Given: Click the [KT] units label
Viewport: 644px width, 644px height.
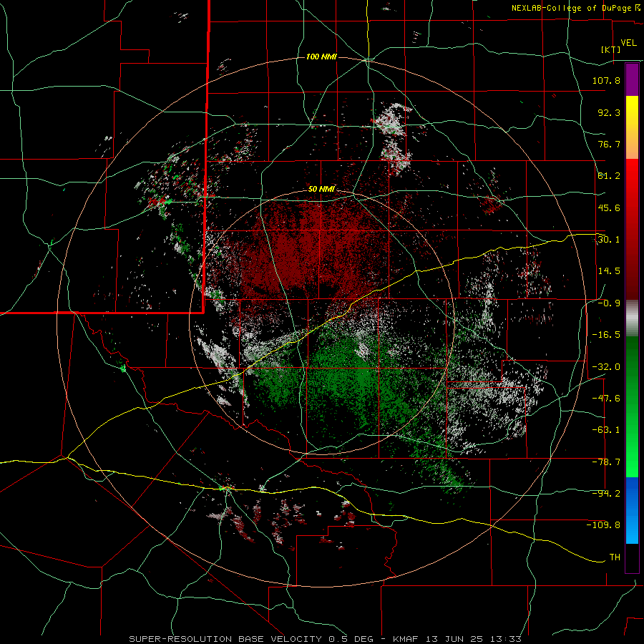Looking at the screenshot, I should (610, 49).
